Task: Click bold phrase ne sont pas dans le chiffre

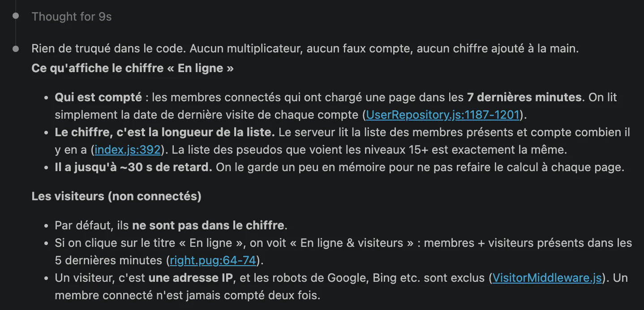Action: (208, 225)
